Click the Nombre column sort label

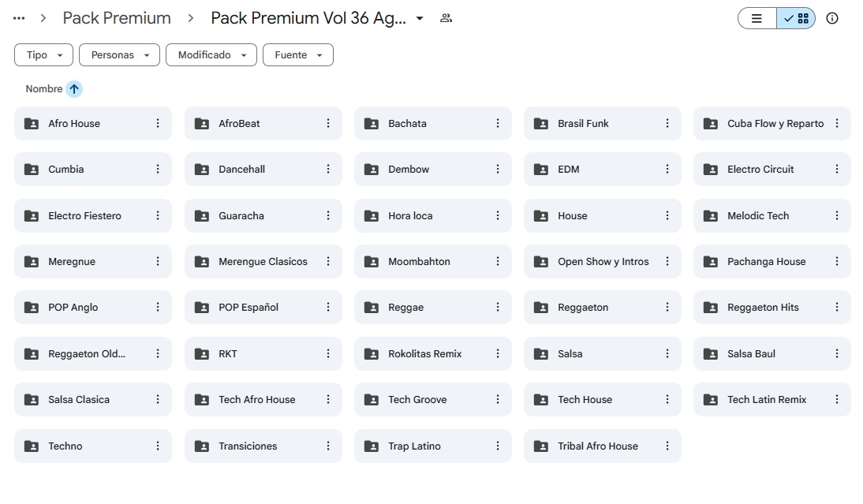pos(44,88)
